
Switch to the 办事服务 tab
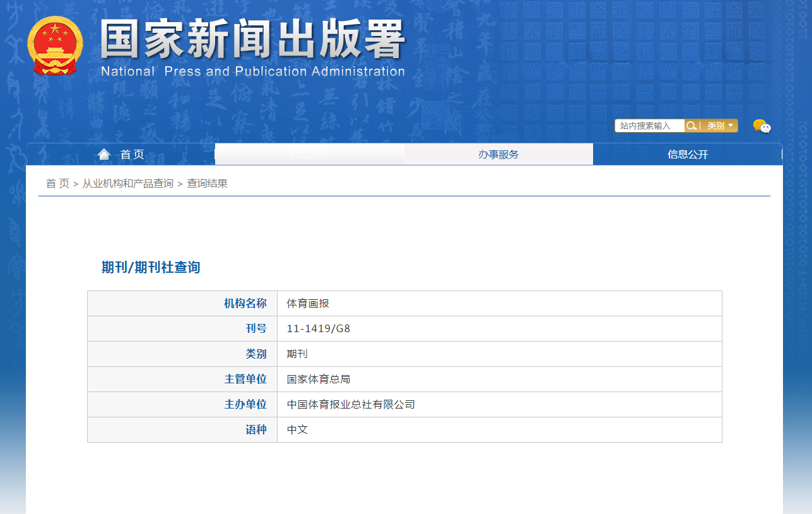pos(498,154)
